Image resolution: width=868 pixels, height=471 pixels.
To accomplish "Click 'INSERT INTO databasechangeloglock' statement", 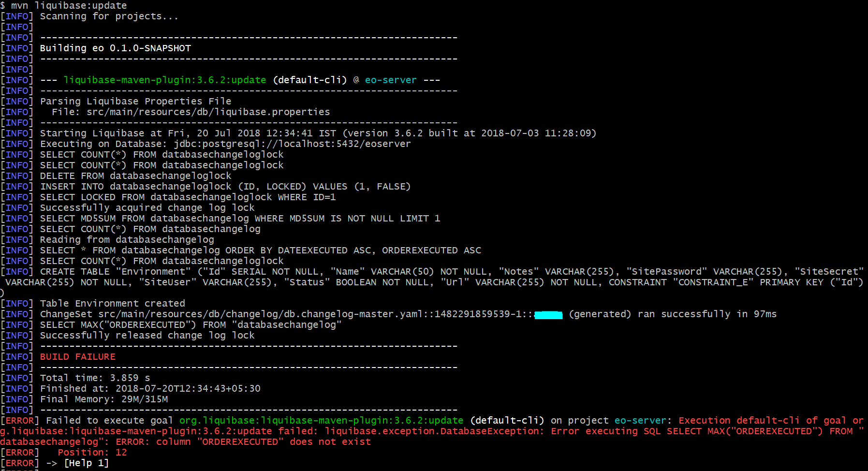I will click(225, 187).
